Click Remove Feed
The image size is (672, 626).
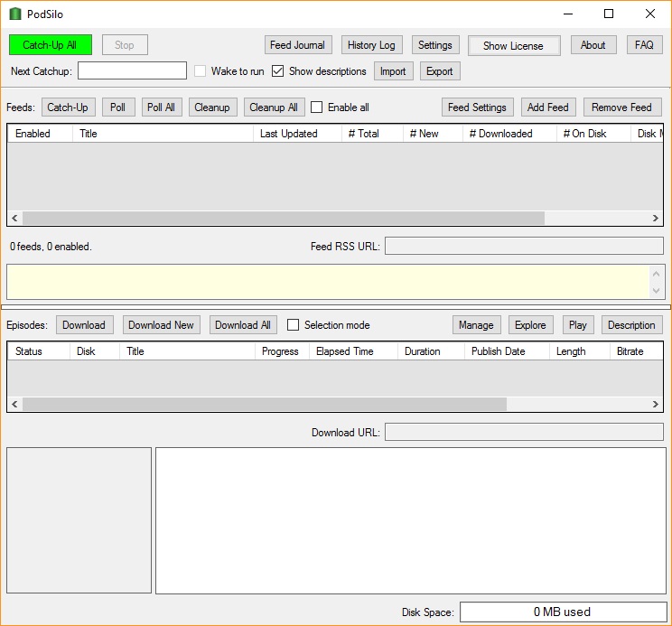(x=621, y=107)
